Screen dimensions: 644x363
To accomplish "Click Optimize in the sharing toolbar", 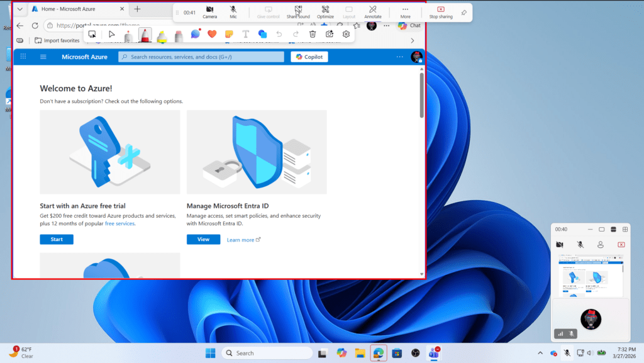I will click(325, 13).
